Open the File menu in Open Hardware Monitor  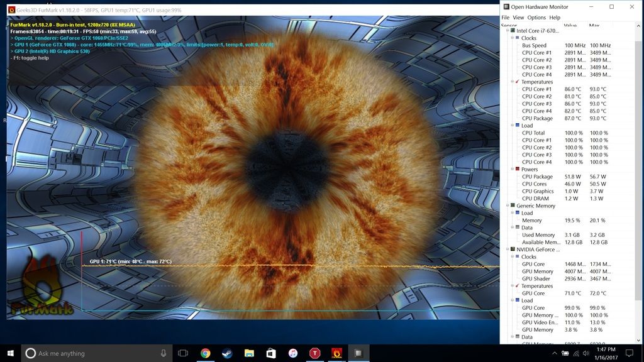[x=505, y=17]
